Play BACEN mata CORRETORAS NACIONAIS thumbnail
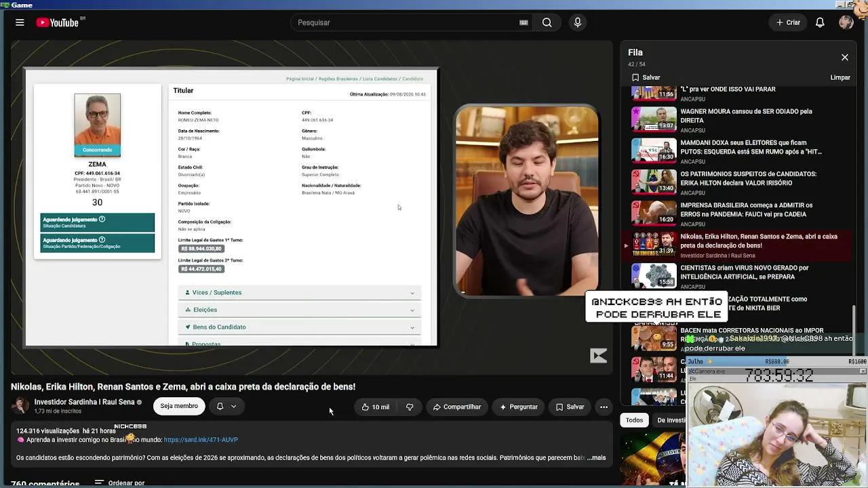 (x=654, y=338)
